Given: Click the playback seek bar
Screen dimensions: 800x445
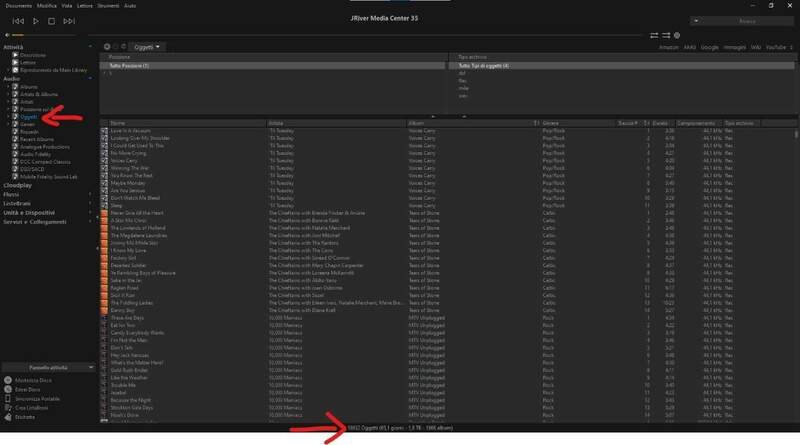Looking at the screenshot, I should click(x=365, y=35).
